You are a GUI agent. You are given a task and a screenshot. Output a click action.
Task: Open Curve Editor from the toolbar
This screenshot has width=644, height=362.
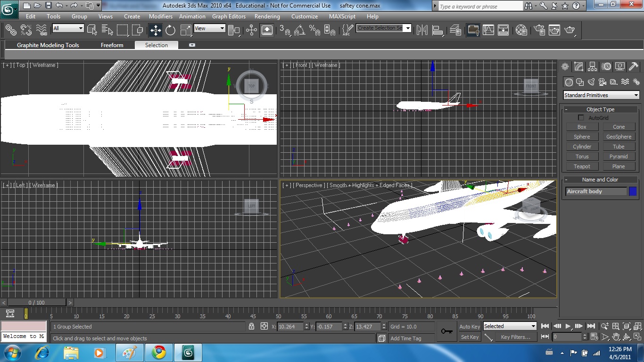488,30
